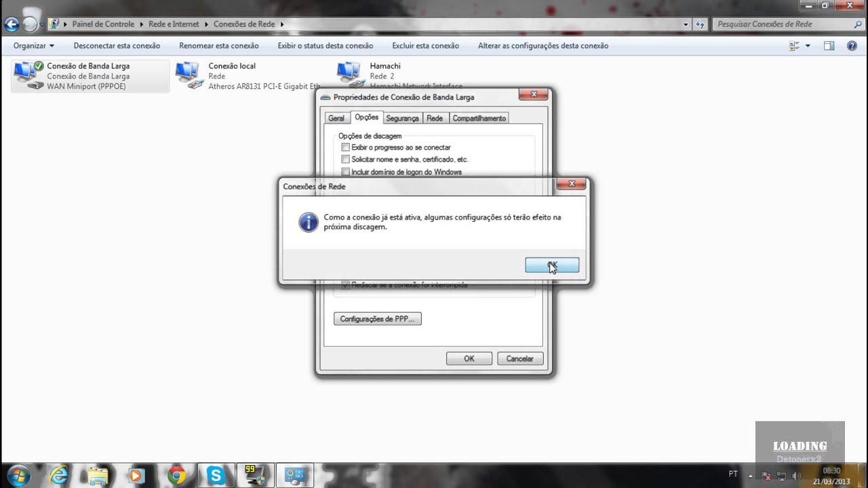The width and height of the screenshot is (868, 488).
Task: Select the Conexão de Banda Larga connection icon
Action: coord(28,75)
